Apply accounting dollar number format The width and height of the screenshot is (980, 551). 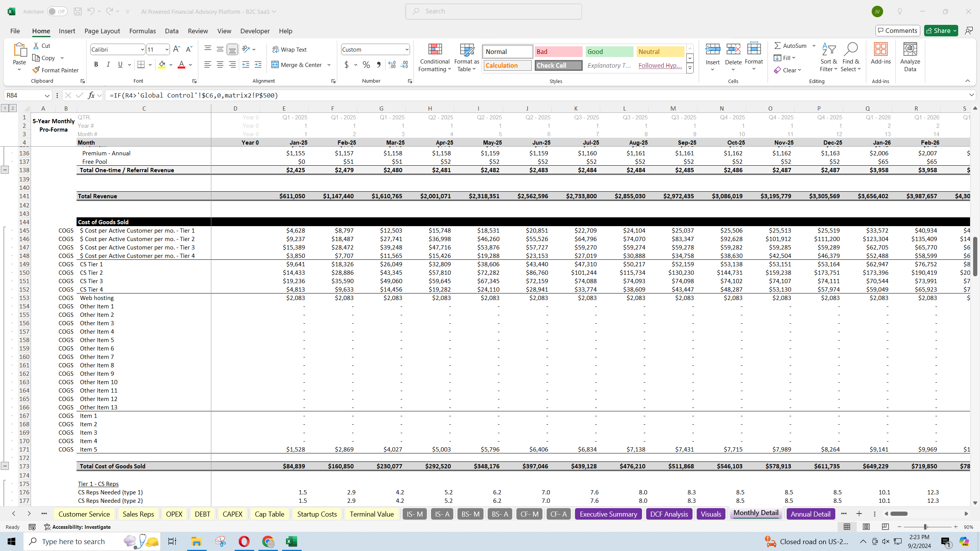coord(346,65)
